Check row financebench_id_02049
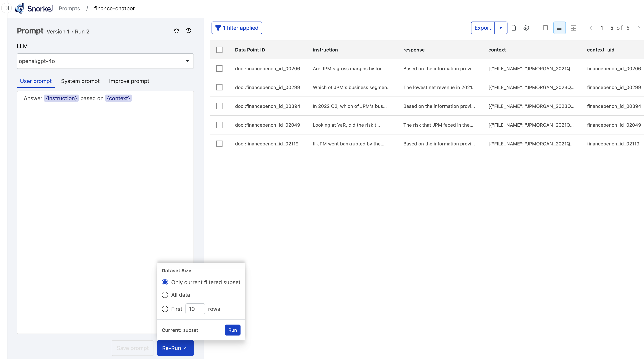The image size is (644, 359). tap(219, 125)
